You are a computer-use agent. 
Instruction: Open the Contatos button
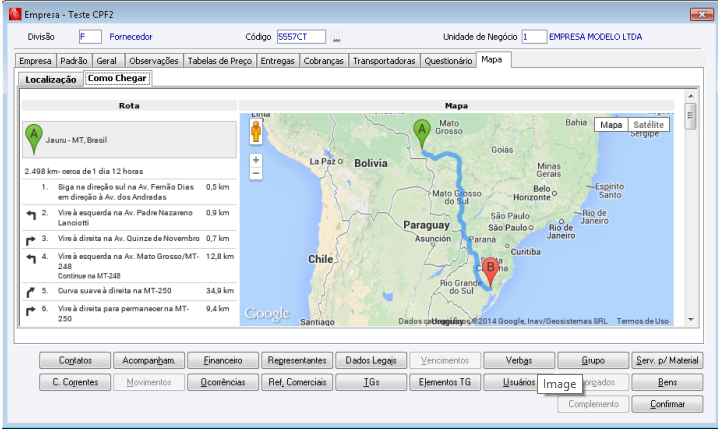(75, 360)
